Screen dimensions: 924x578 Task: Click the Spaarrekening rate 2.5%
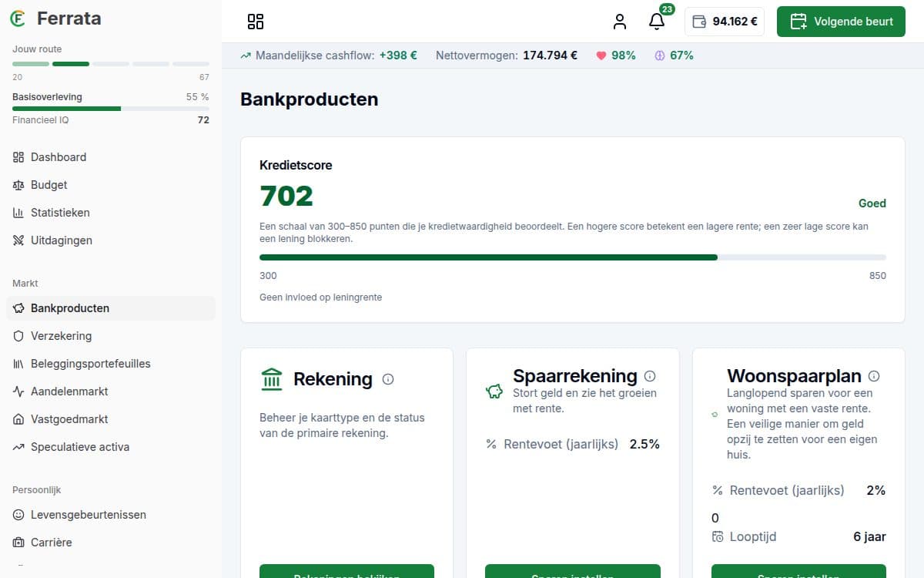pyautogui.click(x=644, y=444)
